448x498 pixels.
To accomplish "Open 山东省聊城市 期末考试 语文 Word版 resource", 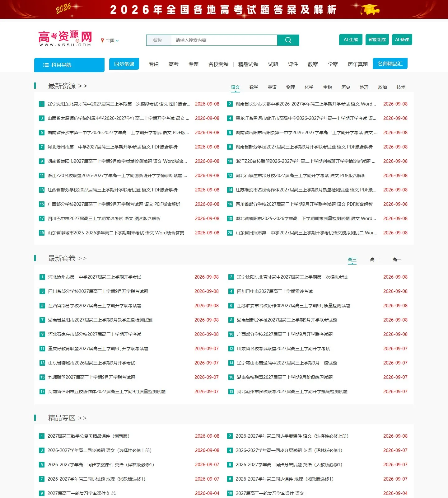I will [x=116, y=233].
